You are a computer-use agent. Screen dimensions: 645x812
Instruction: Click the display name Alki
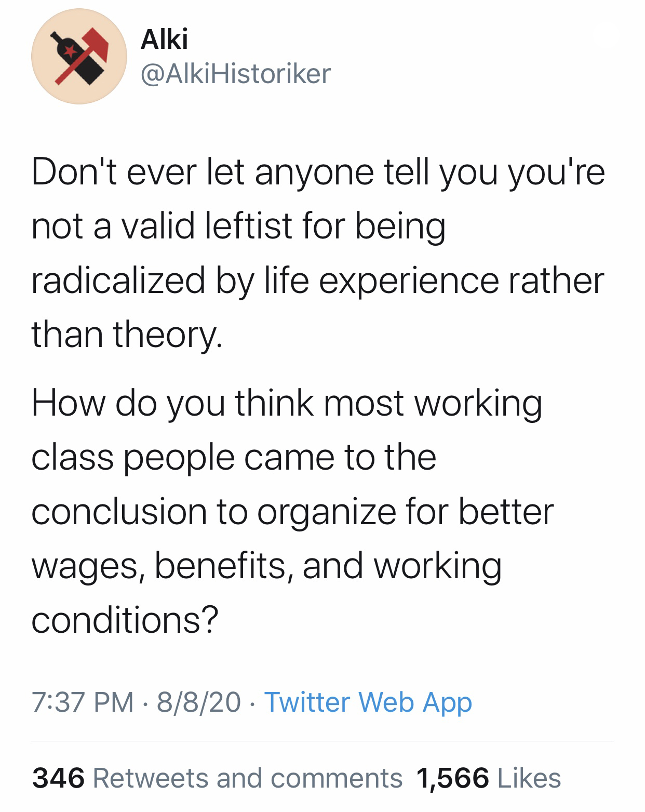pyautogui.click(x=164, y=39)
